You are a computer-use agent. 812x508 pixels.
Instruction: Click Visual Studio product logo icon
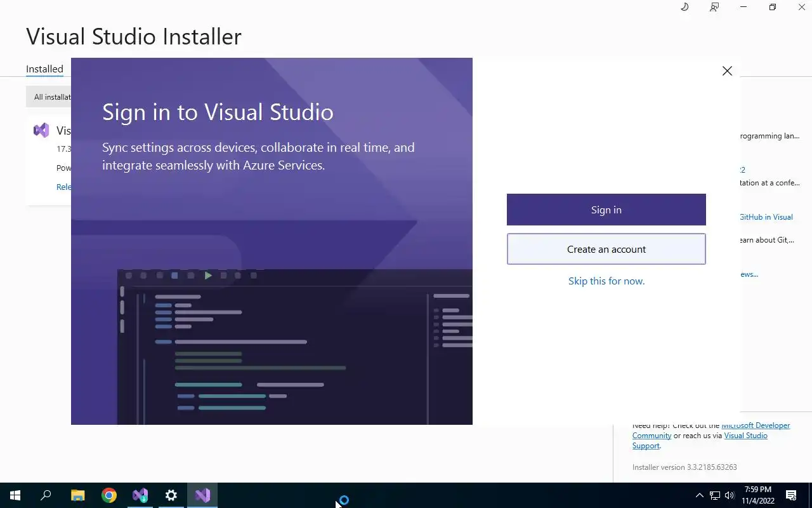(x=41, y=130)
